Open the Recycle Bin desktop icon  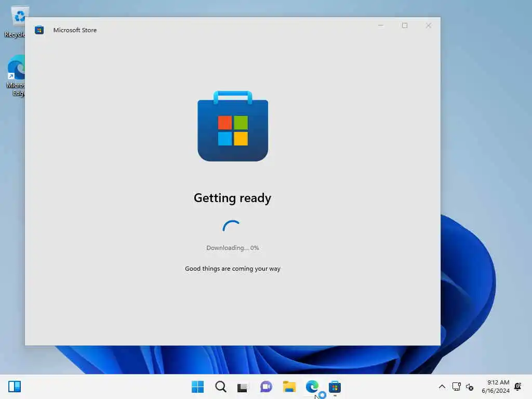(15, 22)
